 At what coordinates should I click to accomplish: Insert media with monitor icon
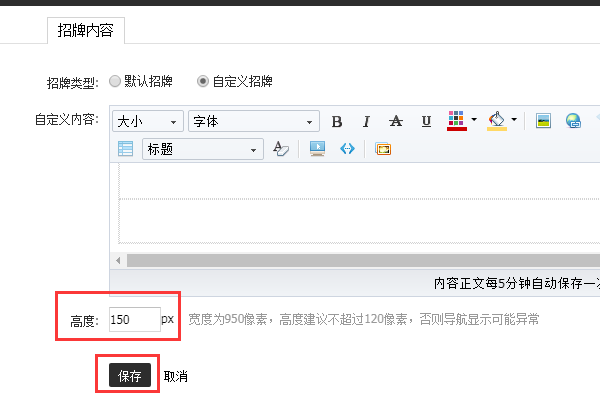pyautogui.click(x=318, y=149)
